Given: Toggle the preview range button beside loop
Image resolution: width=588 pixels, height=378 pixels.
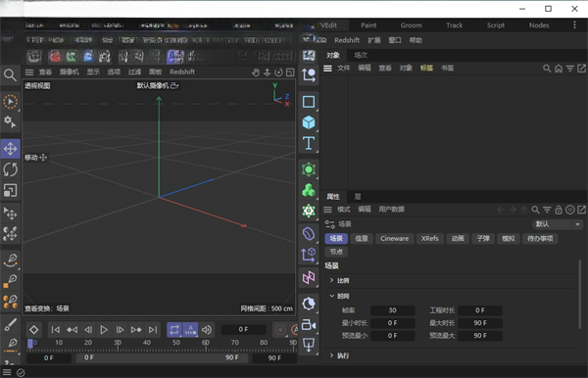Looking at the screenshot, I should coord(190,330).
